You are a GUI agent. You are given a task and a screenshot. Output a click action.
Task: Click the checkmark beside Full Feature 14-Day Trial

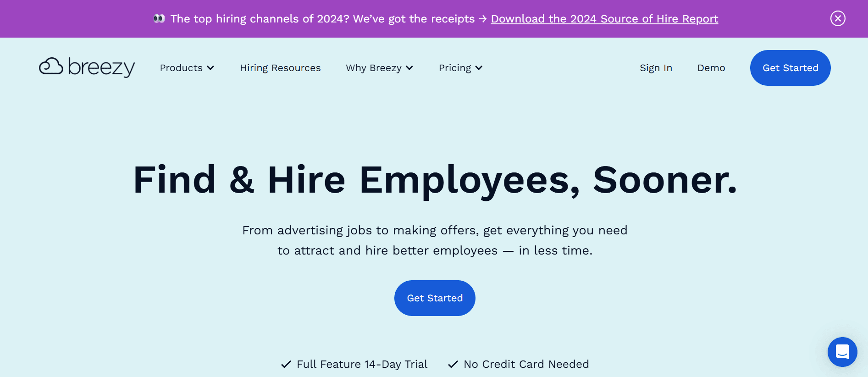pyautogui.click(x=286, y=364)
